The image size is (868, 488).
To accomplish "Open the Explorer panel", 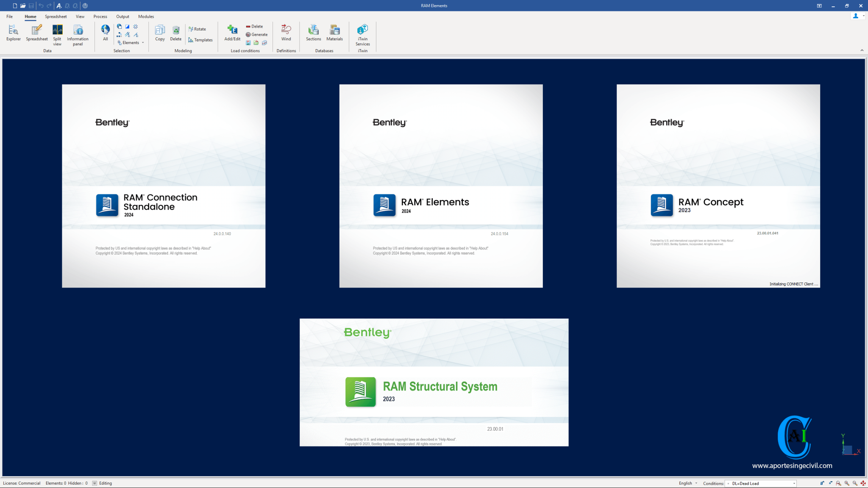I will 13,33.
